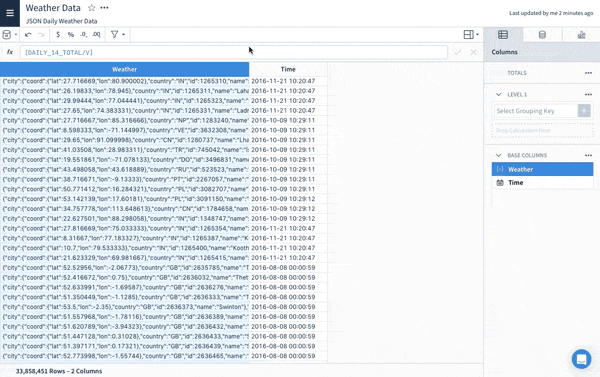
Task: Open the filter dropdown arrow
Action: pos(123,34)
